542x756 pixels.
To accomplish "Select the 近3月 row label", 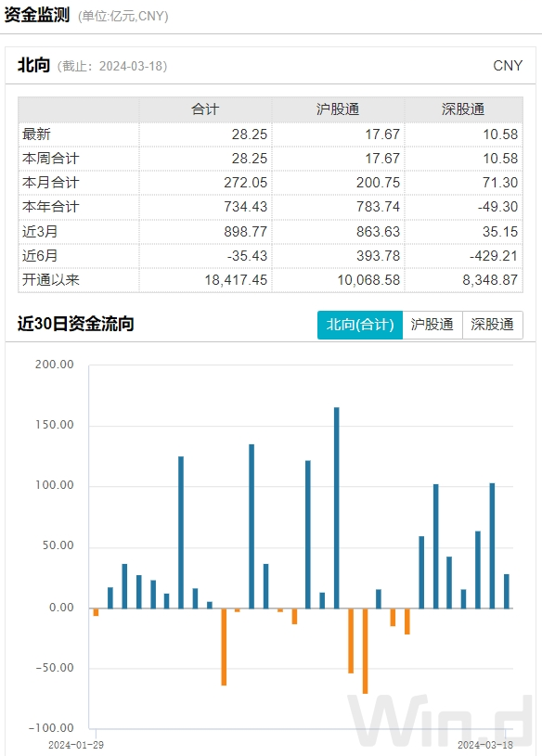I will tap(40, 231).
